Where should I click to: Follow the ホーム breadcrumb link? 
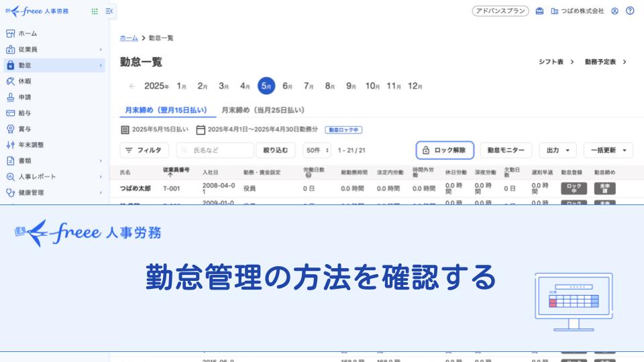pyautogui.click(x=129, y=38)
